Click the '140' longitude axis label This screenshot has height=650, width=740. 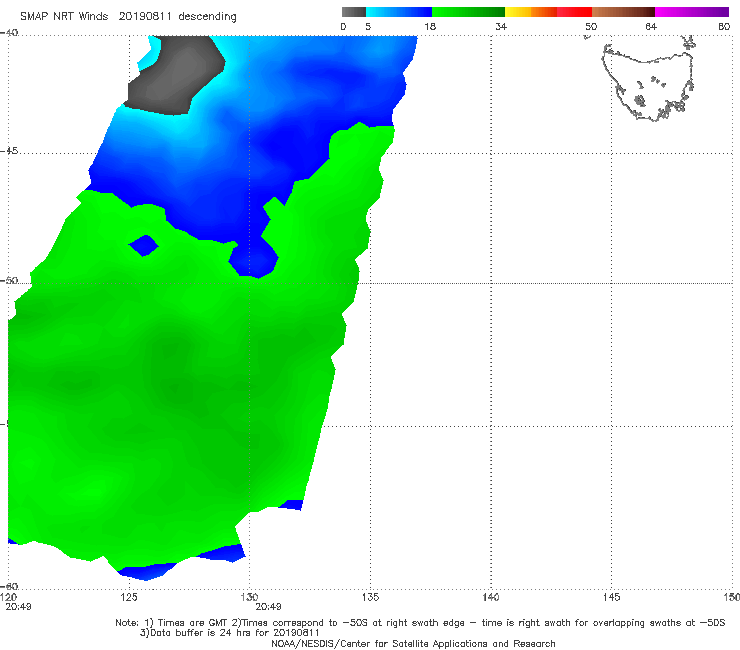pyautogui.click(x=491, y=597)
